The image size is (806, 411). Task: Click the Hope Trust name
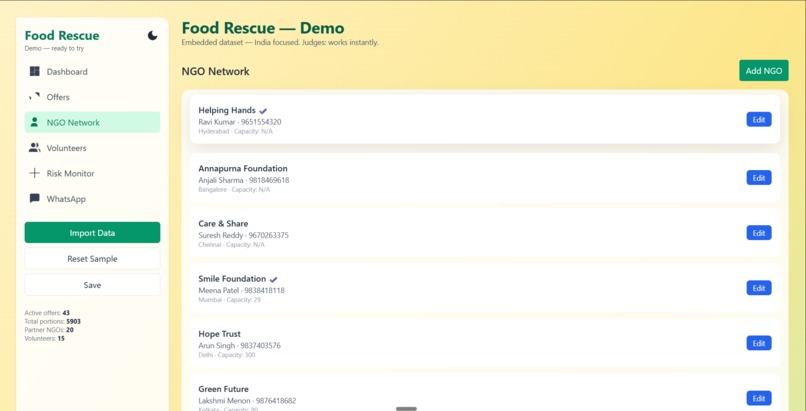point(219,334)
